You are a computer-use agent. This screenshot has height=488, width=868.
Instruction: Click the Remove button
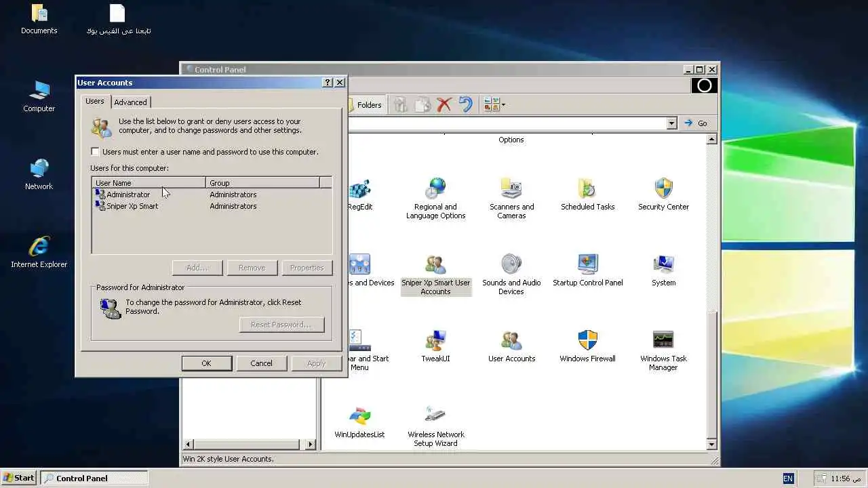[252, 268]
